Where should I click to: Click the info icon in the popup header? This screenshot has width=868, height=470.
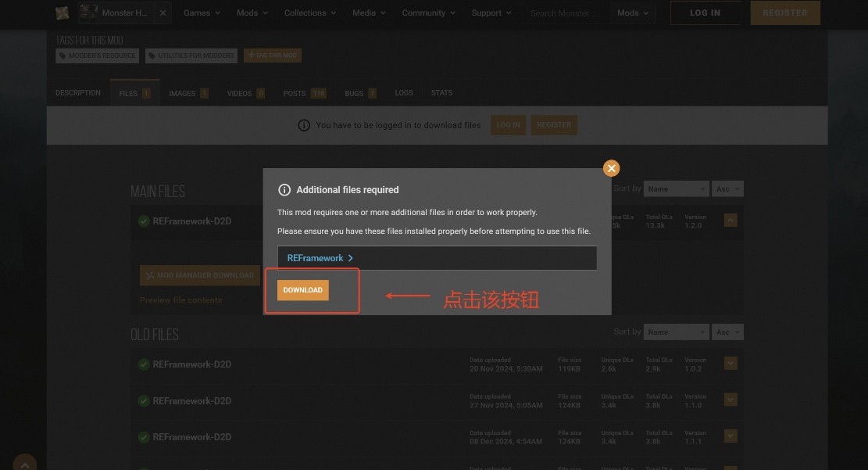(x=284, y=190)
